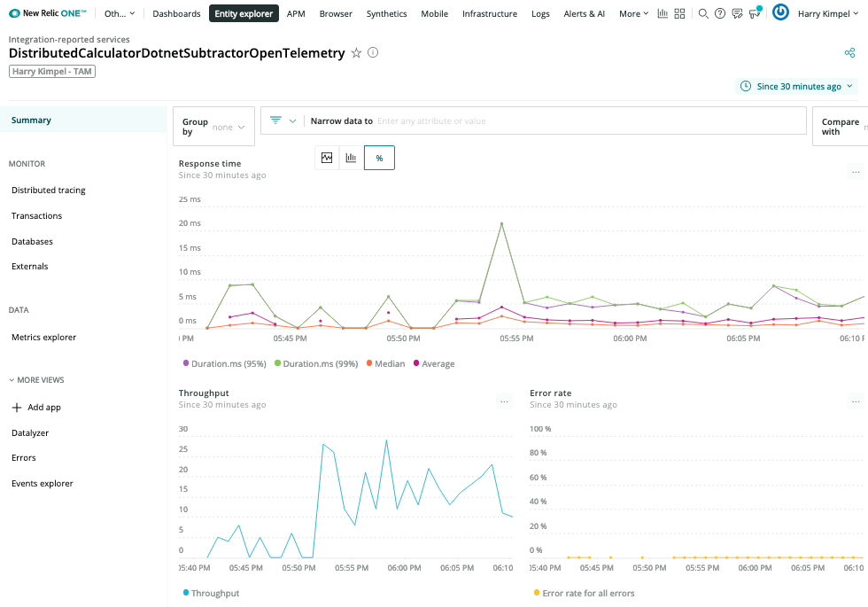Go to the Dashboards tab
This screenshot has height=607, width=868.
coord(176,14)
